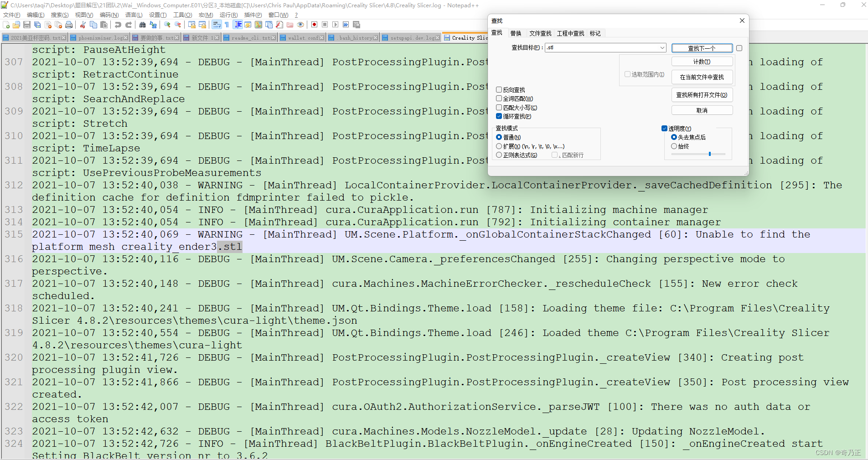The image size is (868, 460).
Task: Expand the 查找目标 history dropdown arrow
Action: click(x=662, y=47)
